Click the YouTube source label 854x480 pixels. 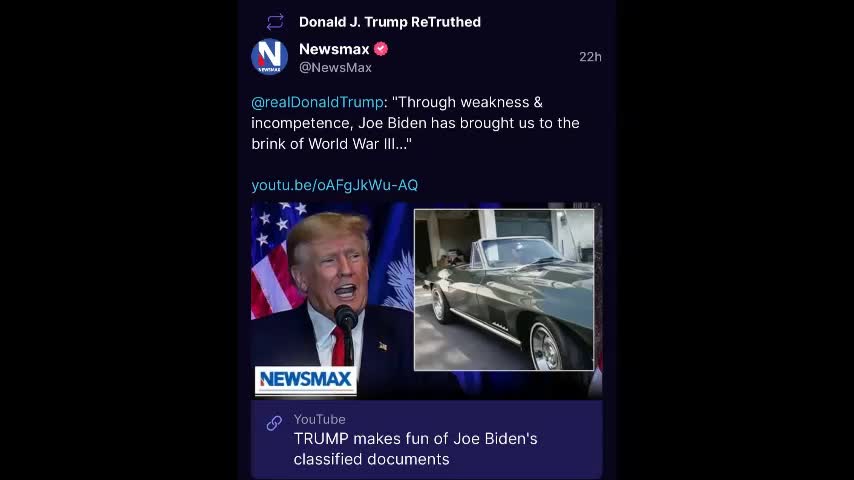(320, 420)
